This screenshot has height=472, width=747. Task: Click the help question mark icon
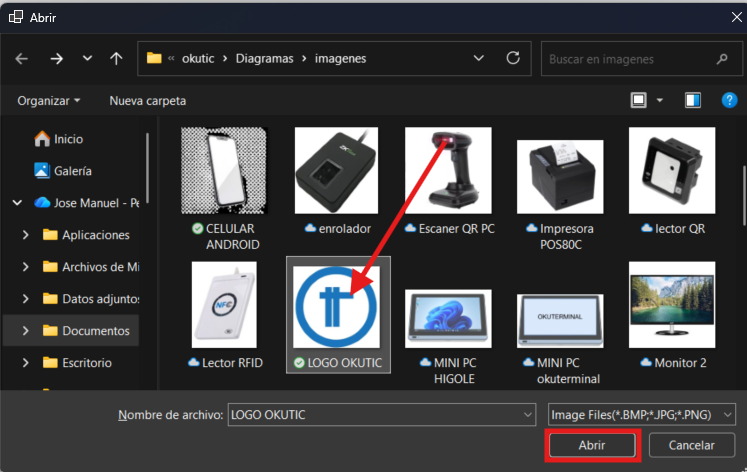pos(728,100)
